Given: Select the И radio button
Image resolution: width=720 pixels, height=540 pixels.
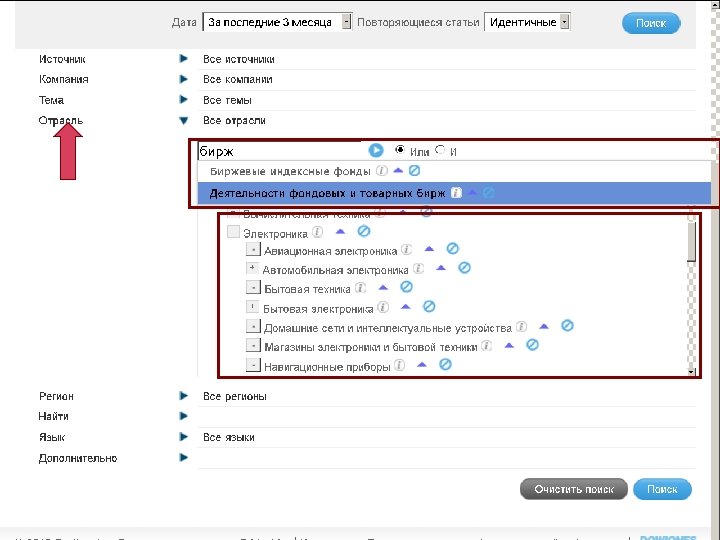Looking at the screenshot, I should 440,149.
